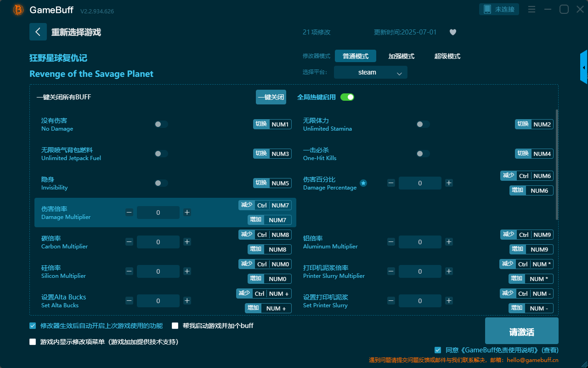Click the Set Printer Slurry value field
Viewport: 588px width, 368px height.
420,301
